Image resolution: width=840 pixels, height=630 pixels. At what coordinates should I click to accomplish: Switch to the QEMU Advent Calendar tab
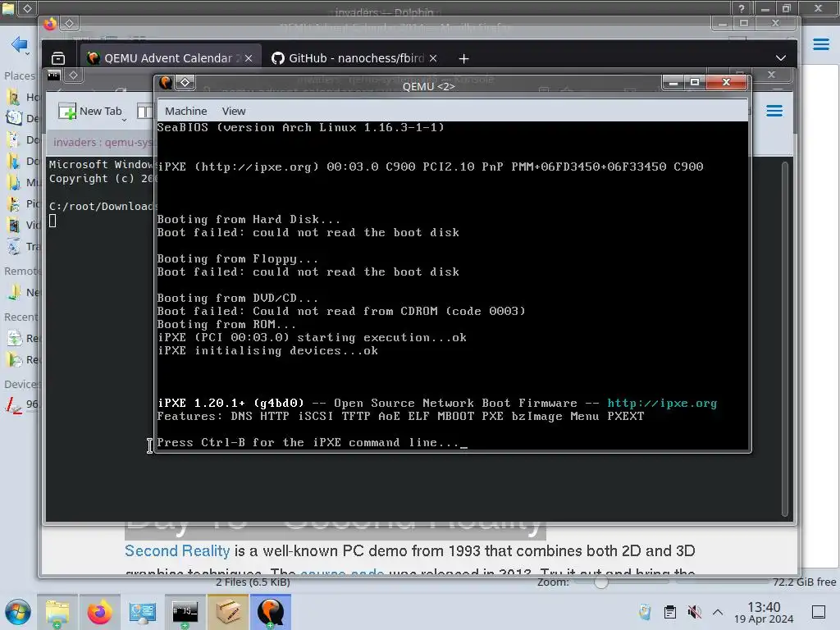[171, 58]
